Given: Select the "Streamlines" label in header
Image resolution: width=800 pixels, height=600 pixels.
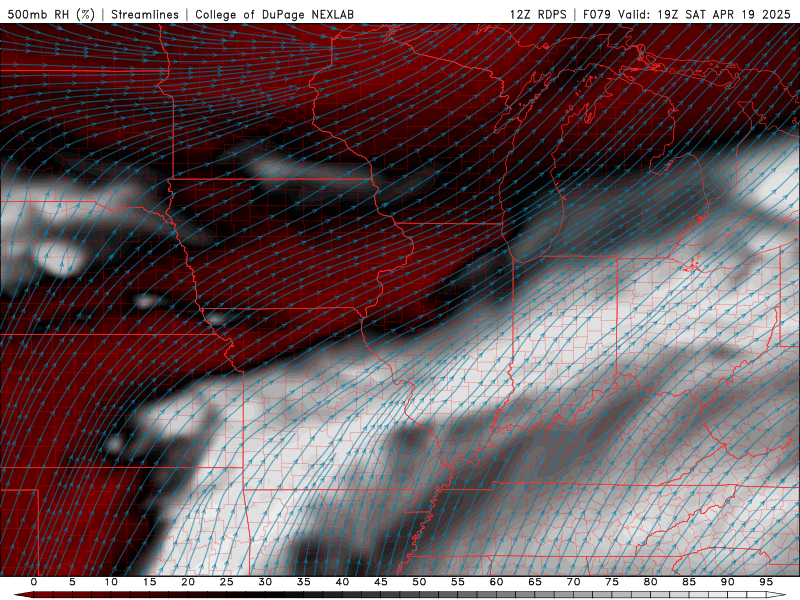Looking at the screenshot, I should 145,14.
